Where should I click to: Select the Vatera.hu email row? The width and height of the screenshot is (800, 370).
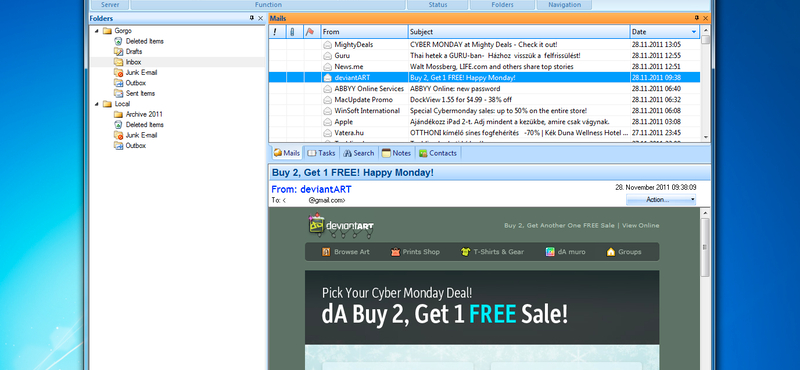point(484,133)
